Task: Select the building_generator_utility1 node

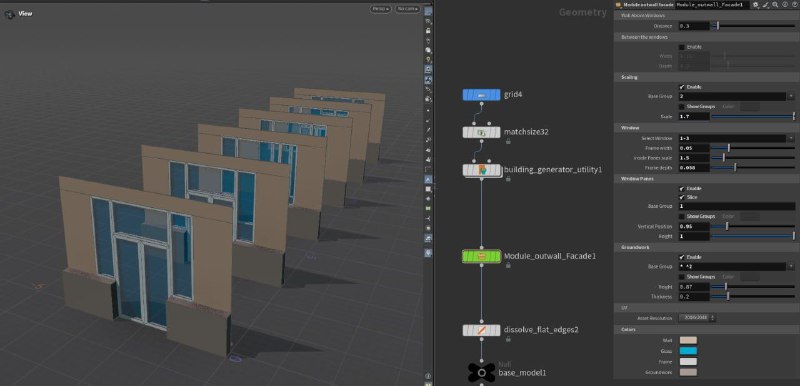Action: 481,170
